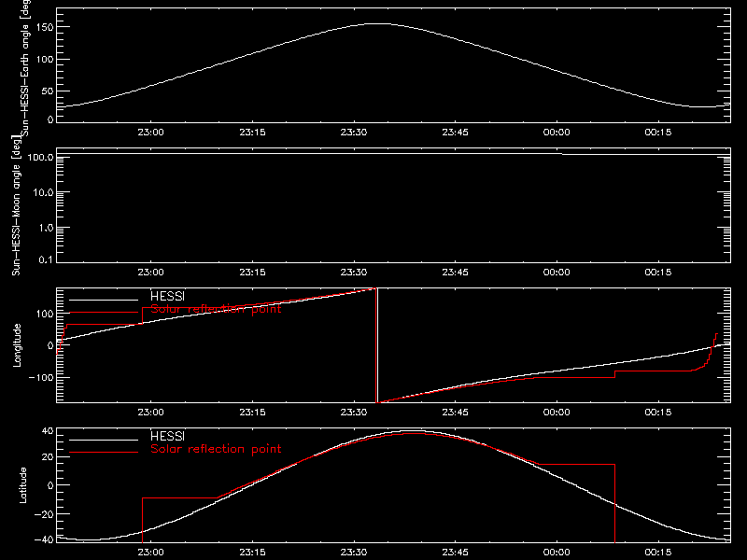Click 23:45 under the Longitude plot
Screen dimensions: 747x560
[x=455, y=412]
